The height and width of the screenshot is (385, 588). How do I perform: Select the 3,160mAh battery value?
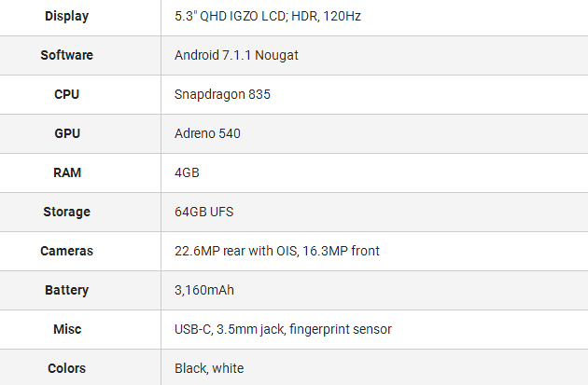tap(204, 290)
